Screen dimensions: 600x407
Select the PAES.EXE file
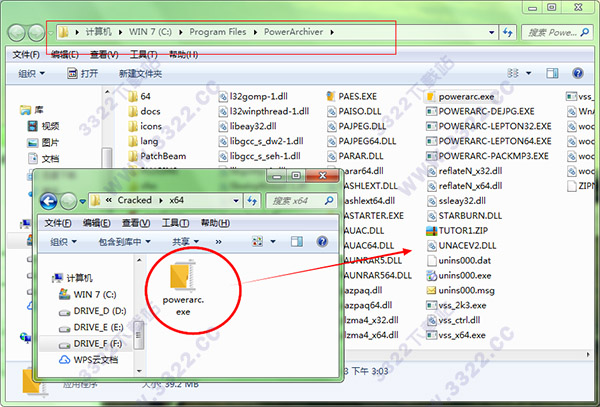(352, 96)
